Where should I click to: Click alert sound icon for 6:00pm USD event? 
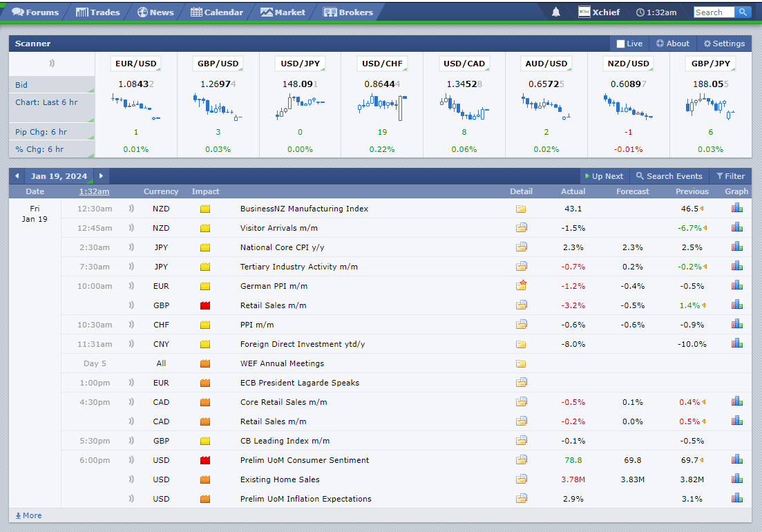click(131, 460)
